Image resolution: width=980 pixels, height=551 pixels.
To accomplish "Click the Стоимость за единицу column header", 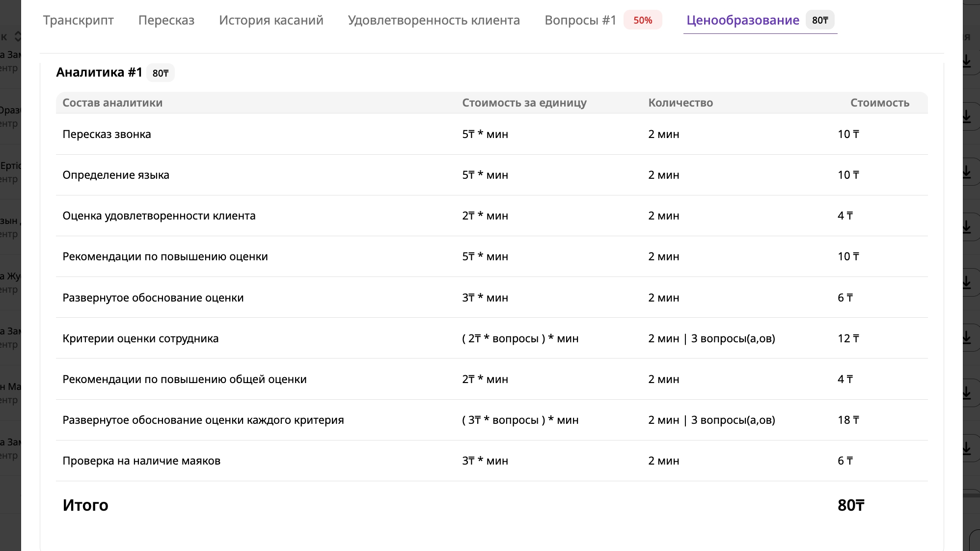I will tap(524, 103).
